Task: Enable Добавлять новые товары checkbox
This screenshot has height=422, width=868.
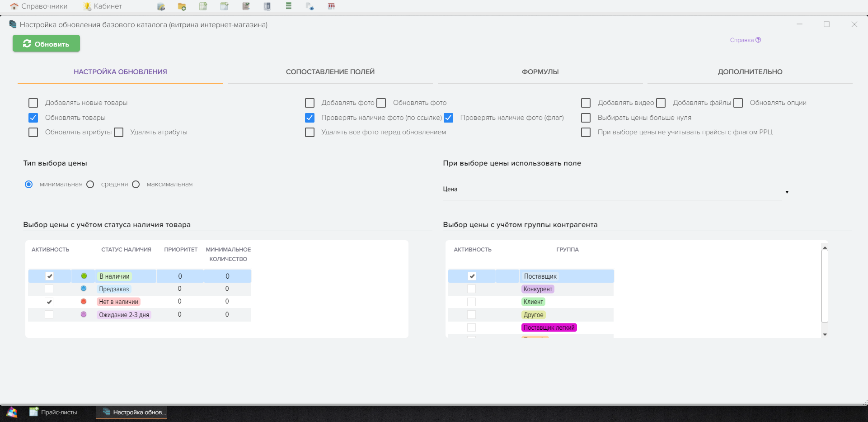Action: (x=33, y=103)
